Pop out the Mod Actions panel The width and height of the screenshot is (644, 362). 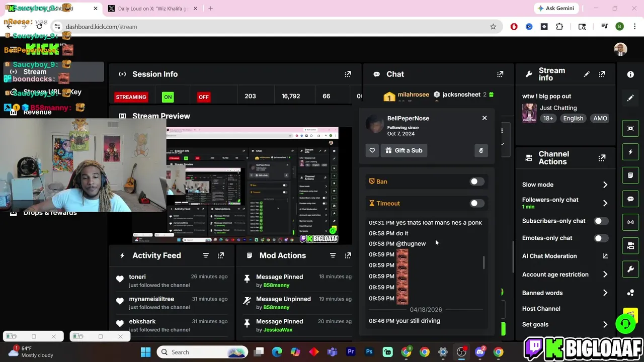tap(348, 255)
